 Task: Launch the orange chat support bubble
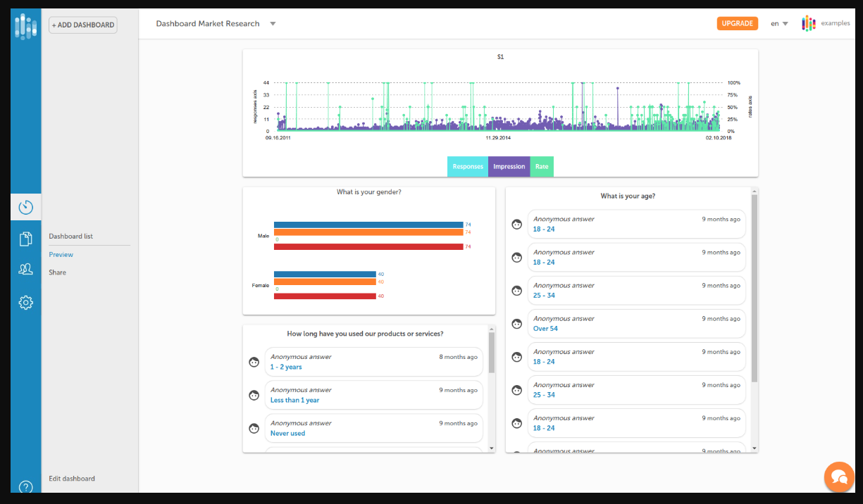(x=838, y=477)
